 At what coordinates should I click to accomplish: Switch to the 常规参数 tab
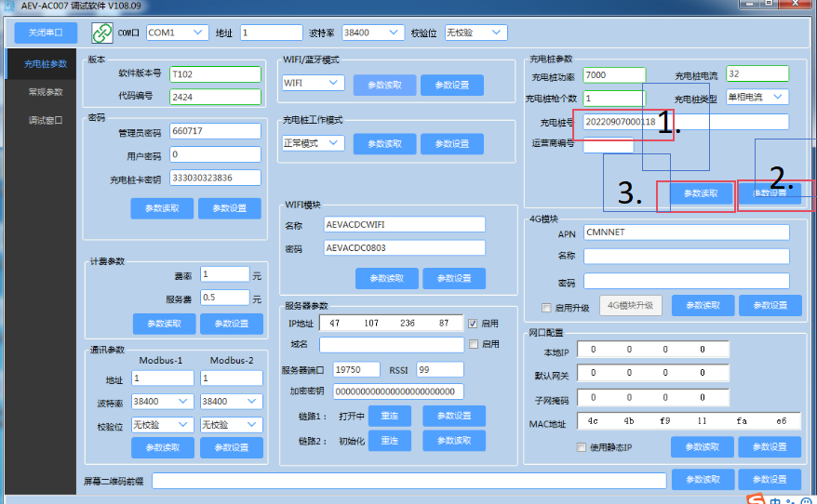(x=45, y=92)
